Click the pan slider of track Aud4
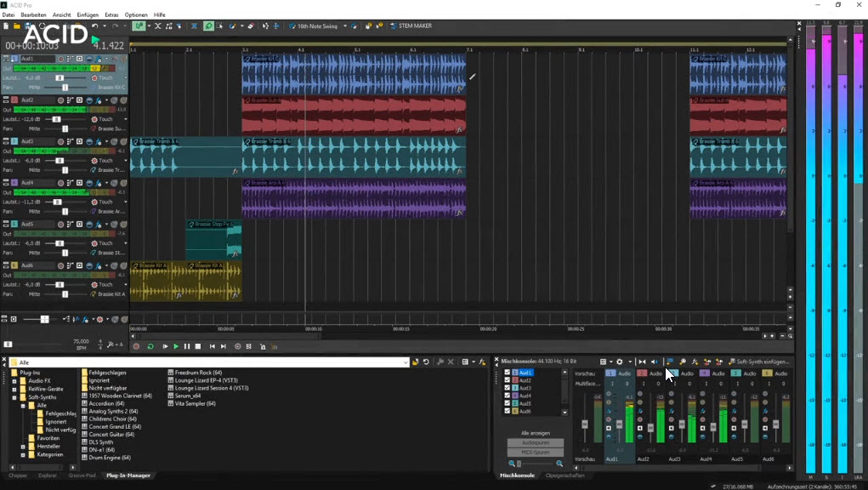 [64, 212]
